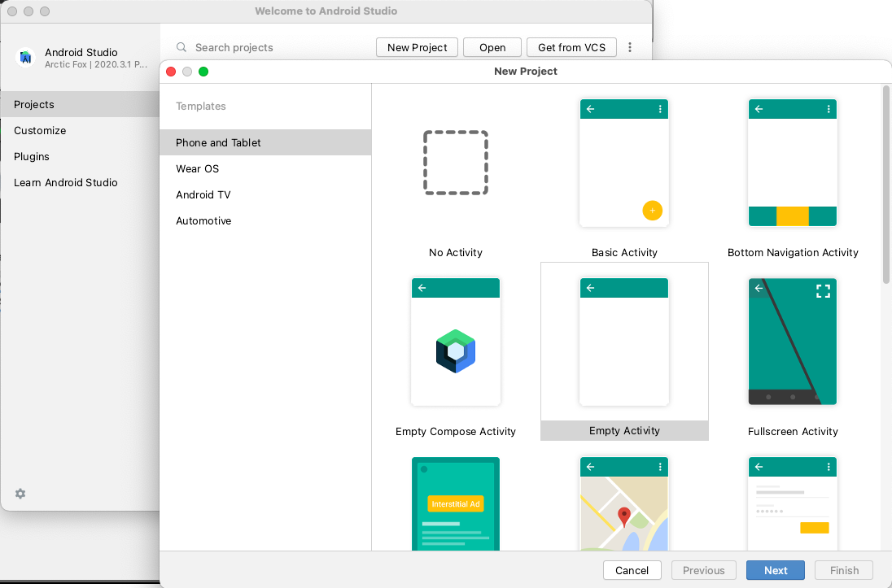
Task: Click green zoom button of New Project dialog
Action: pyautogui.click(x=203, y=72)
